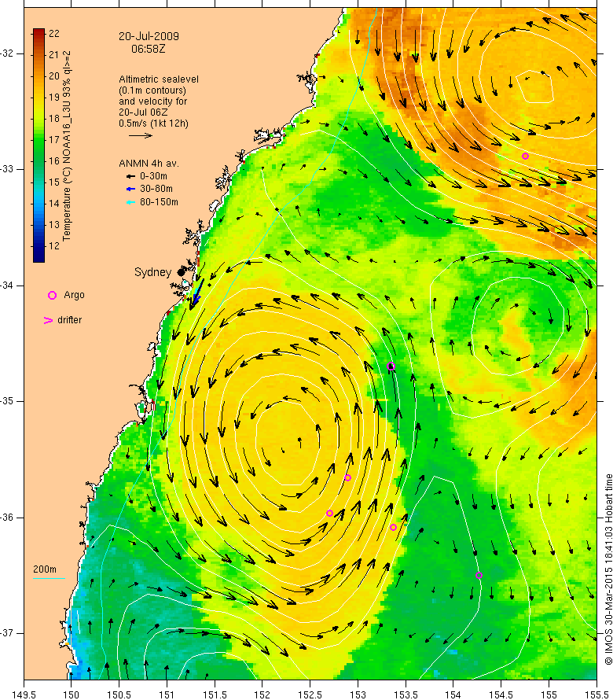
Task: Click the magenta Argo circle in the legend
Action: pos(52,295)
